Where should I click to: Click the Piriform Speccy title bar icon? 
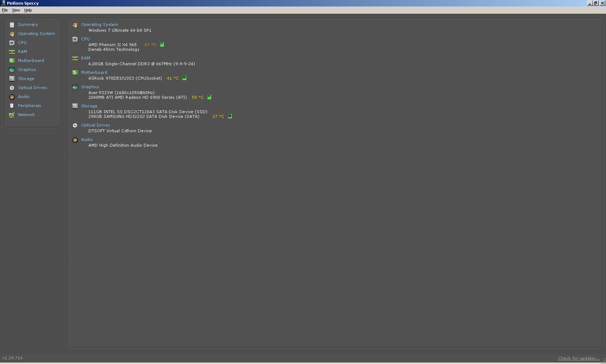click(3, 3)
